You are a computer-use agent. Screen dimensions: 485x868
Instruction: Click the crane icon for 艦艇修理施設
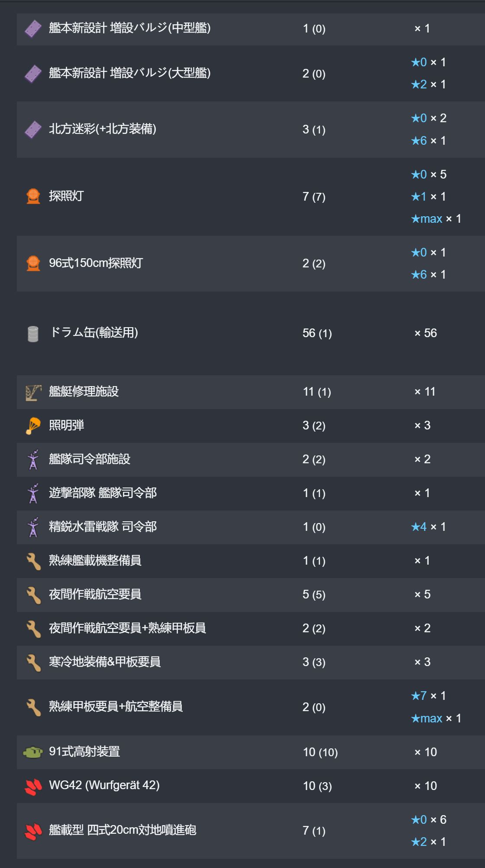coord(33,392)
